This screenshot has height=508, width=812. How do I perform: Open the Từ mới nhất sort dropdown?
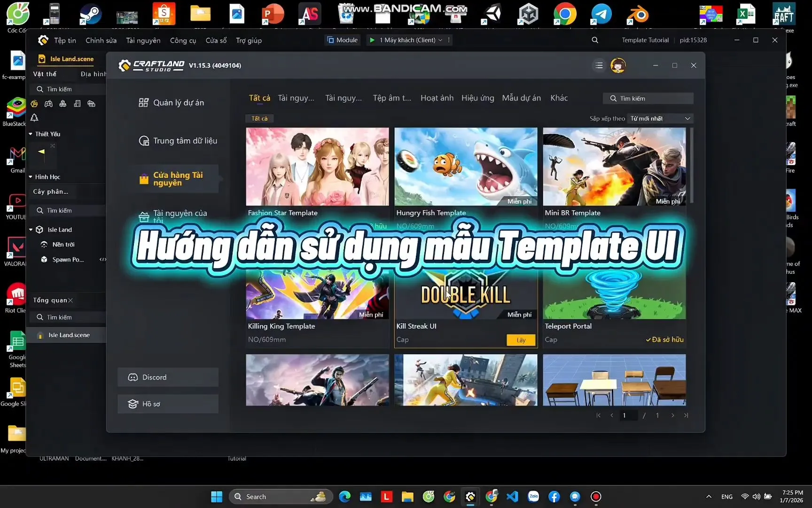tap(659, 118)
